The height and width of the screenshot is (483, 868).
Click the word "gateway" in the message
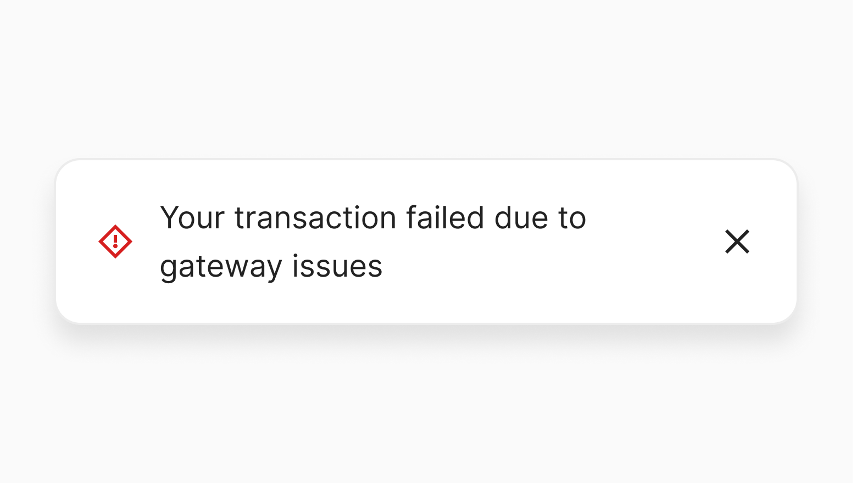coord(221,267)
